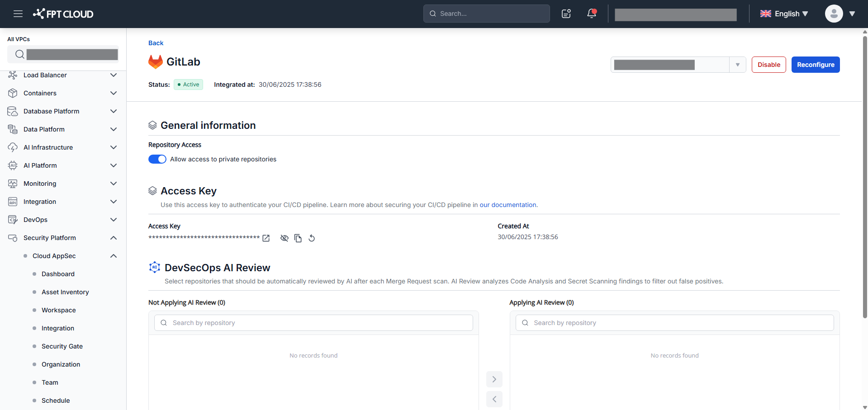
Task: Collapse the Cloud AppSec chevron
Action: (x=114, y=256)
